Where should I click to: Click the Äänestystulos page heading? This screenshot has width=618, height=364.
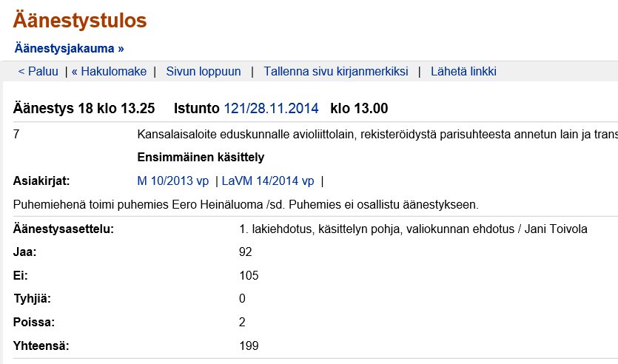coord(80,21)
